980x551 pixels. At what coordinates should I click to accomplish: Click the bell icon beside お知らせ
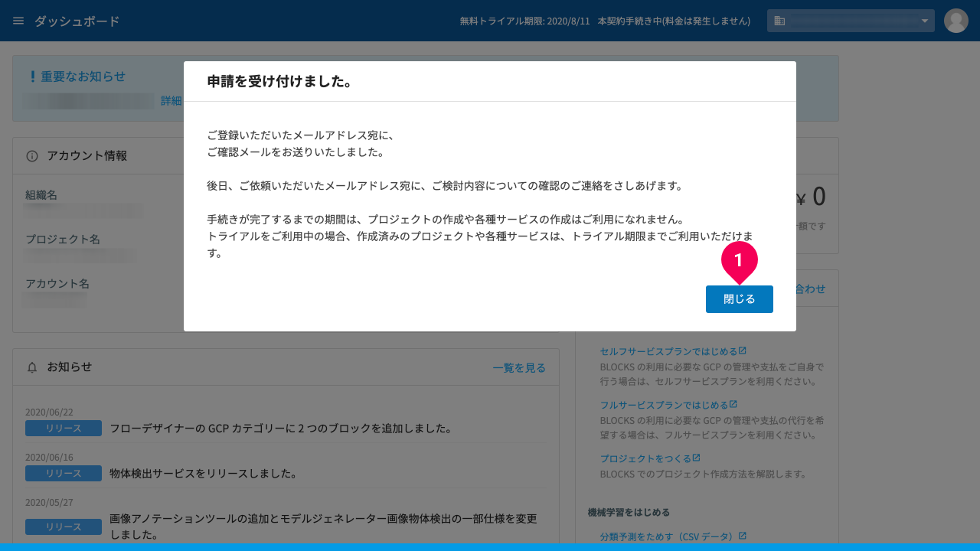[x=32, y=367]
